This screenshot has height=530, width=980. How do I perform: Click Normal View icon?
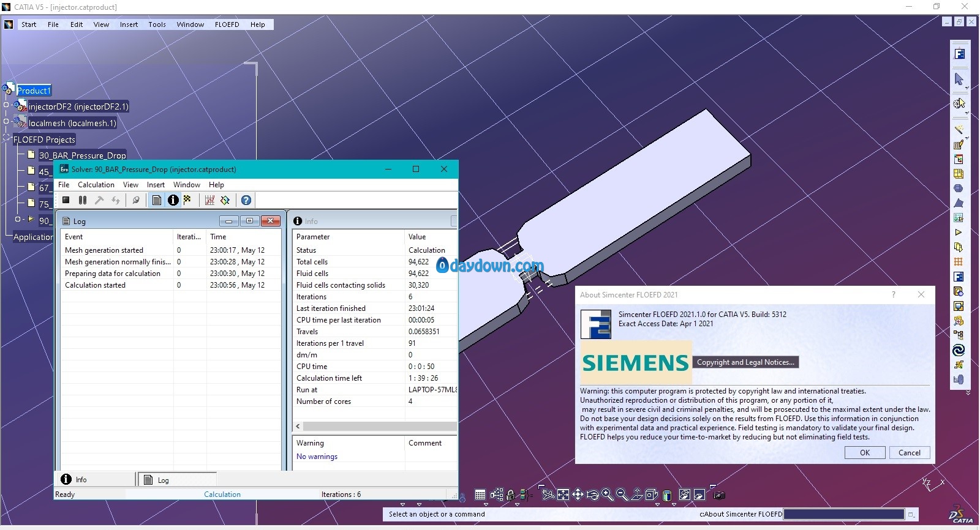[x=637, y=495]
